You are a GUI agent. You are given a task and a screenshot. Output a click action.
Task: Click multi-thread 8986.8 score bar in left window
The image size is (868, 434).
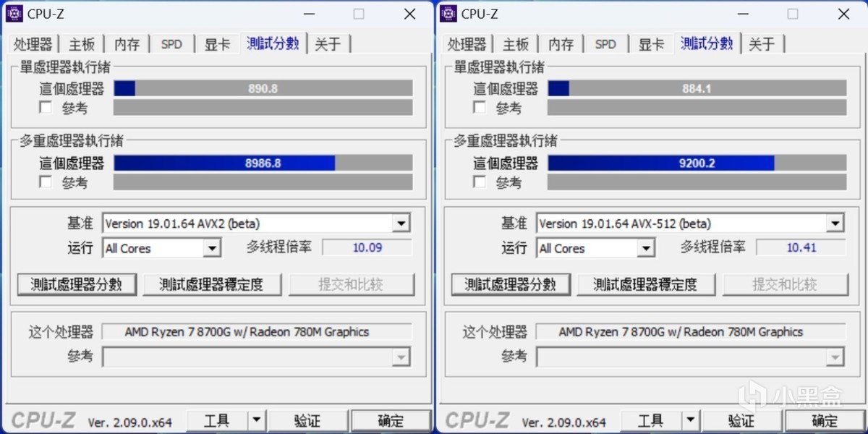click(x=263, y=163)
